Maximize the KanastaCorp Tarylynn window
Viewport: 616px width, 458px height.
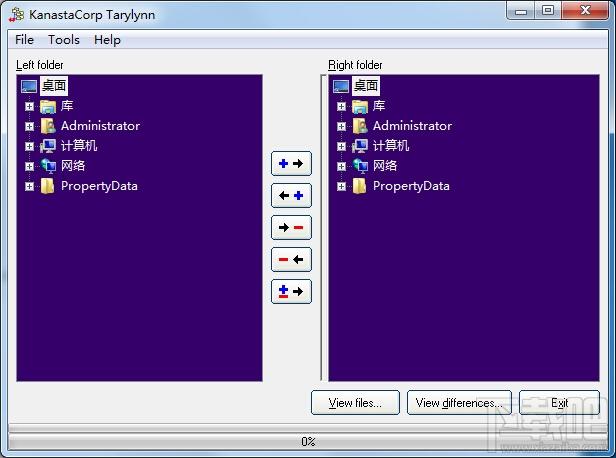[x=548, y=11]
